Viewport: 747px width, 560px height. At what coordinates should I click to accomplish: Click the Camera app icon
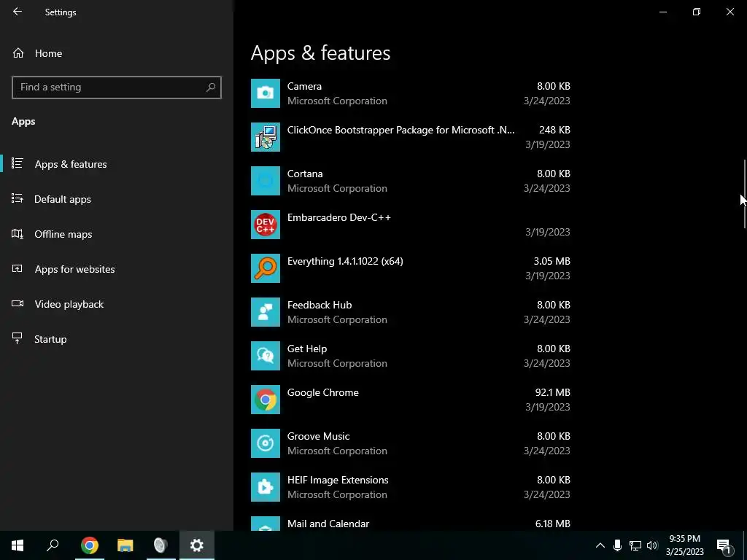[x=266, y=93]
